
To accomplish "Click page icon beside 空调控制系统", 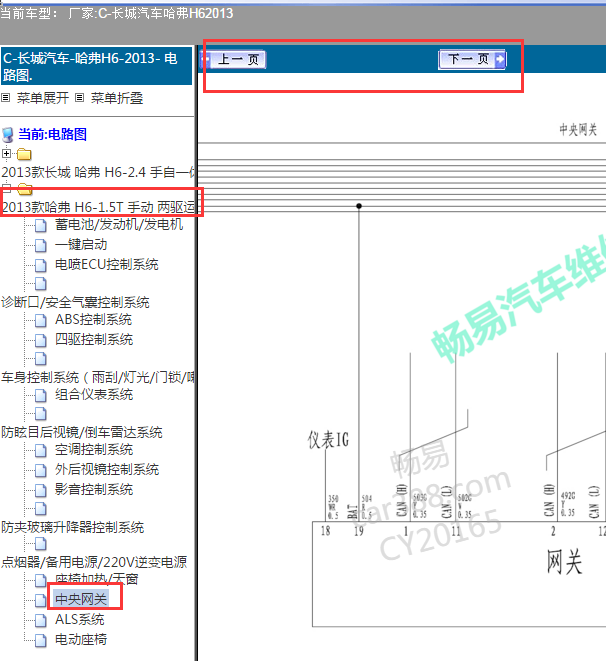I will tap(40, 451).
